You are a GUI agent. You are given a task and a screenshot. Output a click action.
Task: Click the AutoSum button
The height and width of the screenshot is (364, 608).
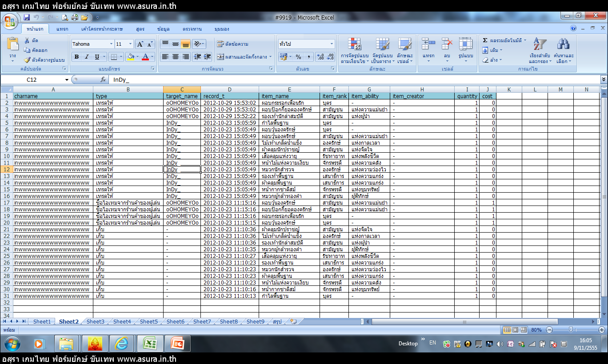[485, 40]
